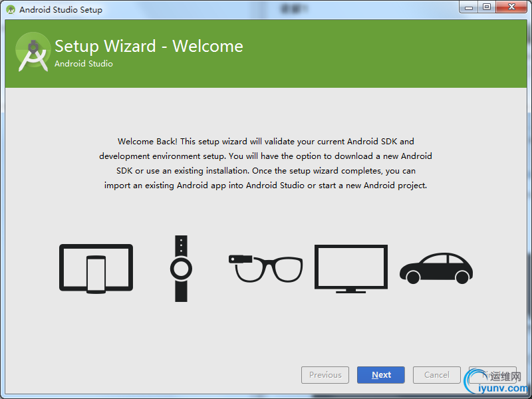Screen dimensions: 532x399
Task: Click the Android Auto car icon
Action: pos(436,267)
